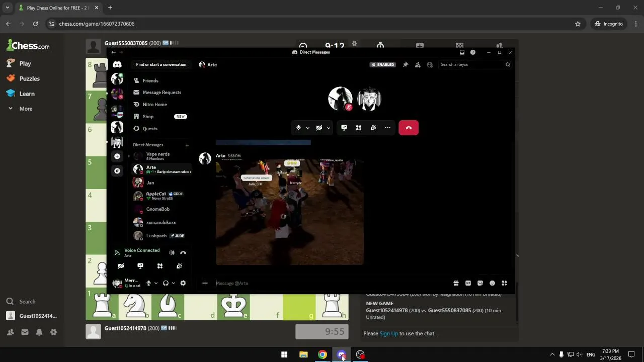This screenshot has height=362, width=644.
Task: Open the pinned messages pin icon
Action: [406, 64]
